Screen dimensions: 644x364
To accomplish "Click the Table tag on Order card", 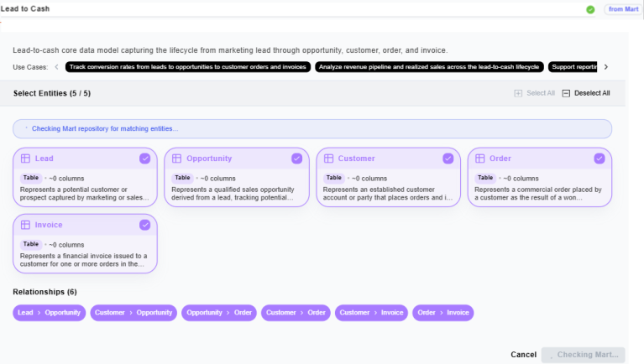I will [485, 178].
